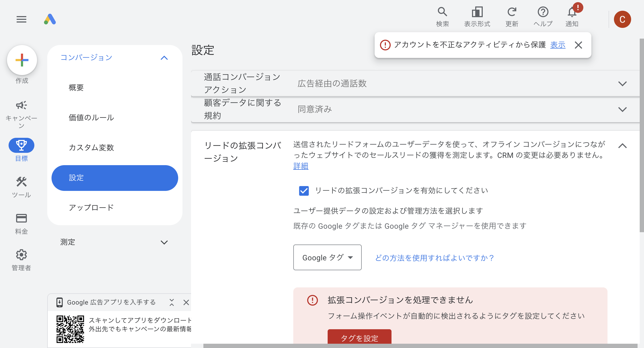Open the hamburger main menu
The width and height of the screenshot is (644, 348).
pyautogui.click(x=21, y=19)
